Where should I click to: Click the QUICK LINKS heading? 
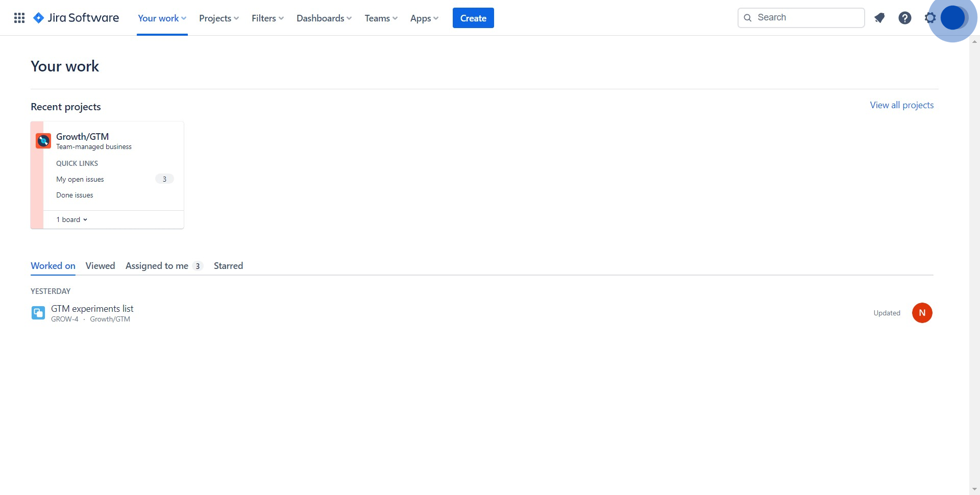(x=77, y=163)
